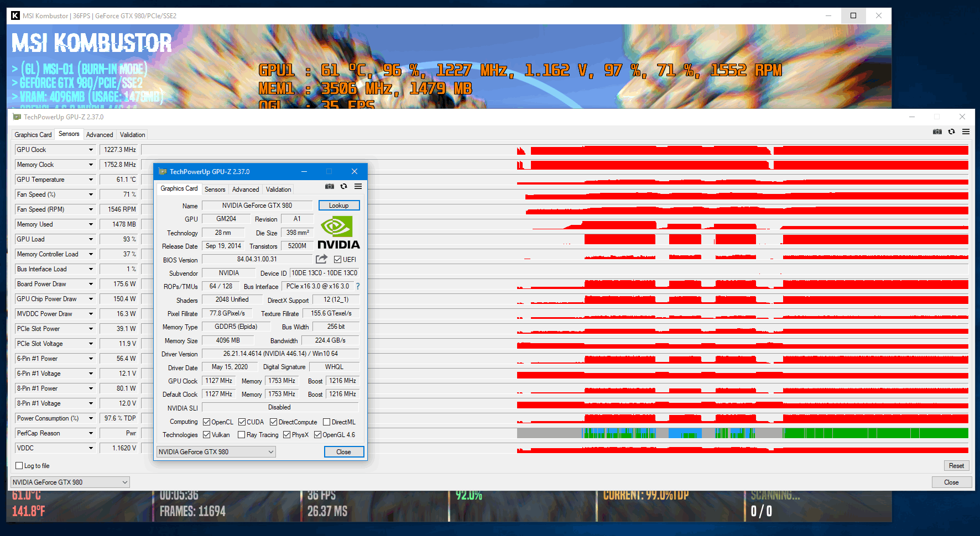This screenshot has width=980, height=536.
Task: Open the GPU Temperature sensor dropdown
Action: point(91,180)
